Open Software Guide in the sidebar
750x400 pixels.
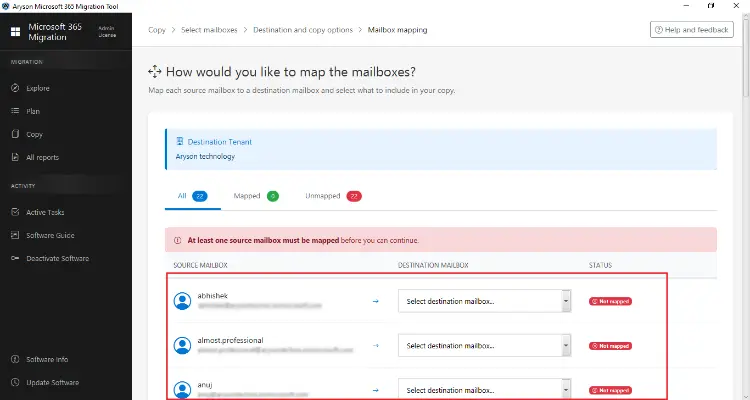(x=50, y=235)
